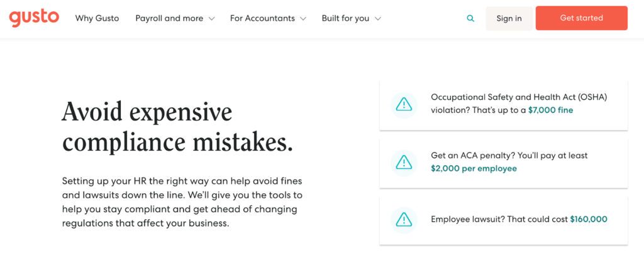644x275 pixels.
Task: Follow the $2,000 per employee link
Action: click(x=474, y=168)
